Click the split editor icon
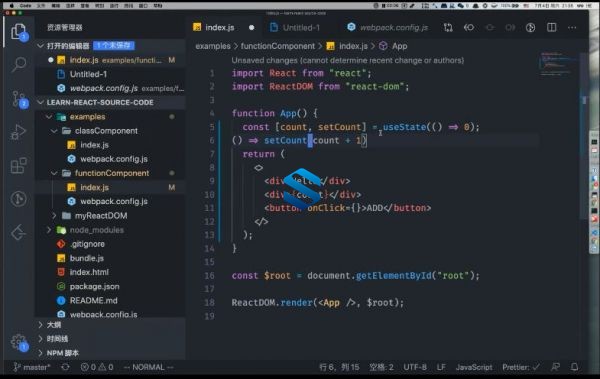The height and width of the screenshot is (379, 600). tap(551, 28)
